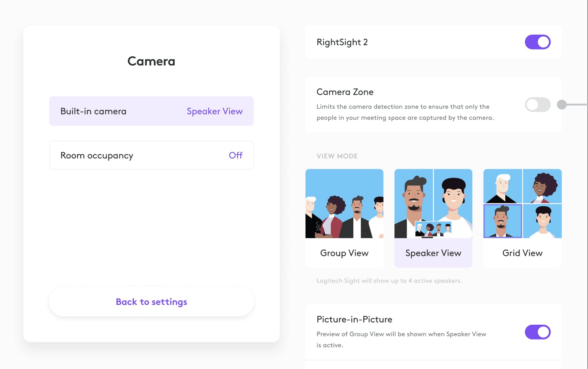Click the Grid View label
The height and width of the screenshot is (369, 588).
pos(523,253)
